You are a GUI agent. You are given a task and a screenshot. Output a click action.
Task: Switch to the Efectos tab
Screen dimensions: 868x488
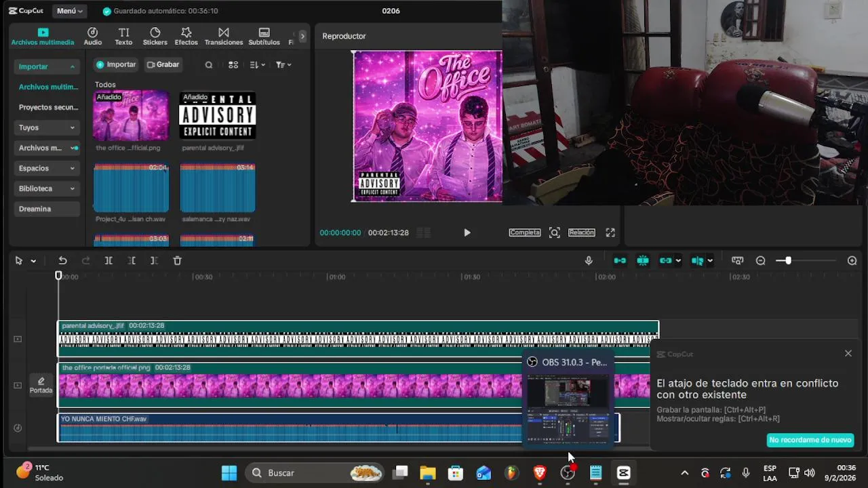186,37
